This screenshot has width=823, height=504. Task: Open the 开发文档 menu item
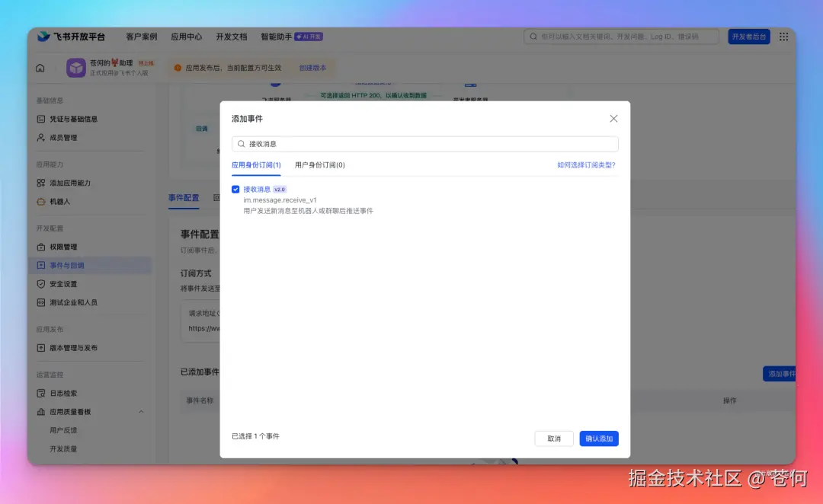231,36
